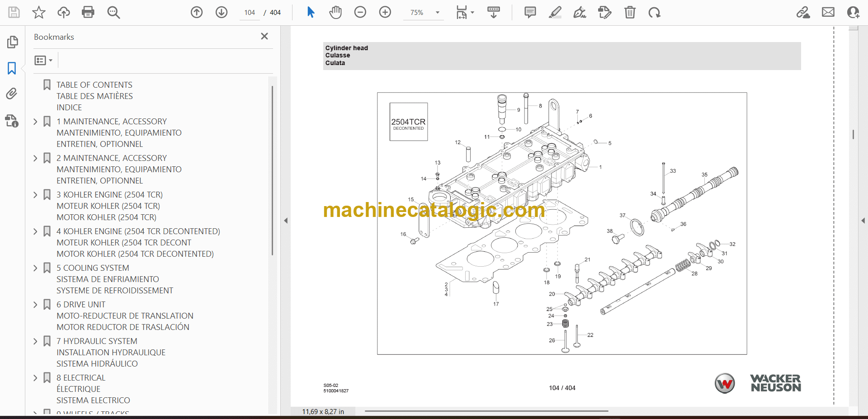Share a link to the file
868x419 pixels.
tap(803, 12)
